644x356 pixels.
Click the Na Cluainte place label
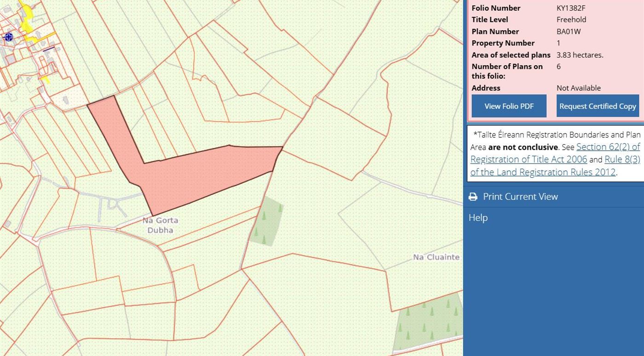pyautogui.click(x=436, y=257)
